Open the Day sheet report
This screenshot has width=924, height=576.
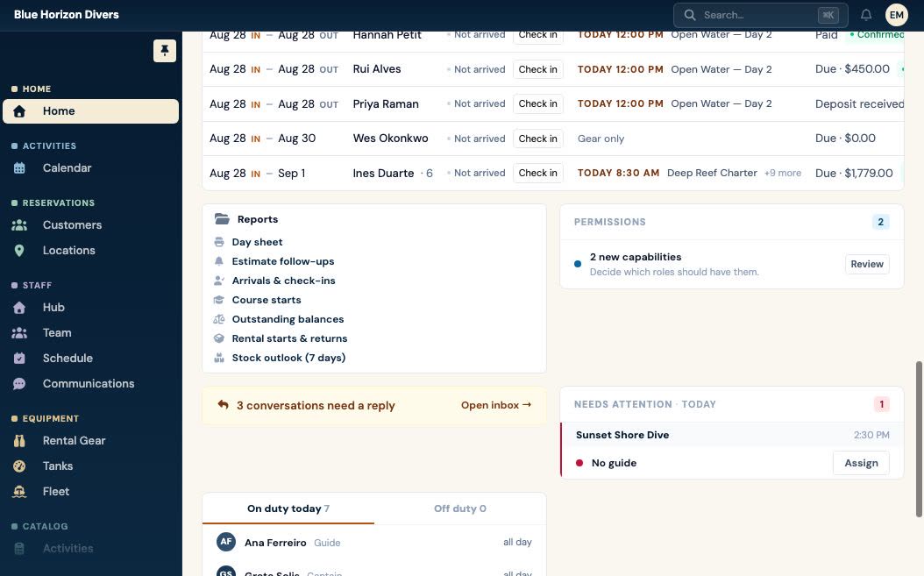(258, 242)
